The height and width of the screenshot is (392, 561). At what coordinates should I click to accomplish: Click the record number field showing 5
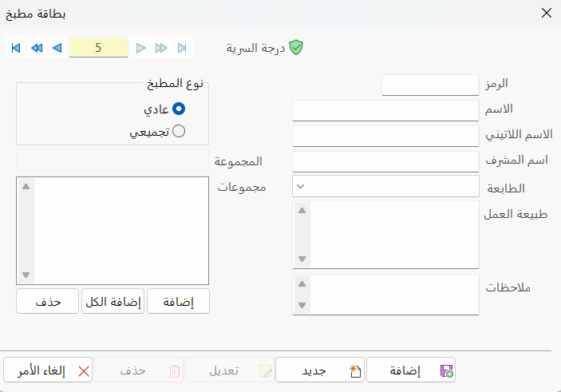pyautogui.click(x=98, y=47)
